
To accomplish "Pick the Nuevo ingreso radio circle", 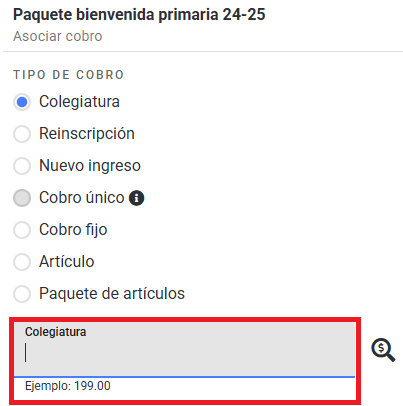I will [22, 166].
